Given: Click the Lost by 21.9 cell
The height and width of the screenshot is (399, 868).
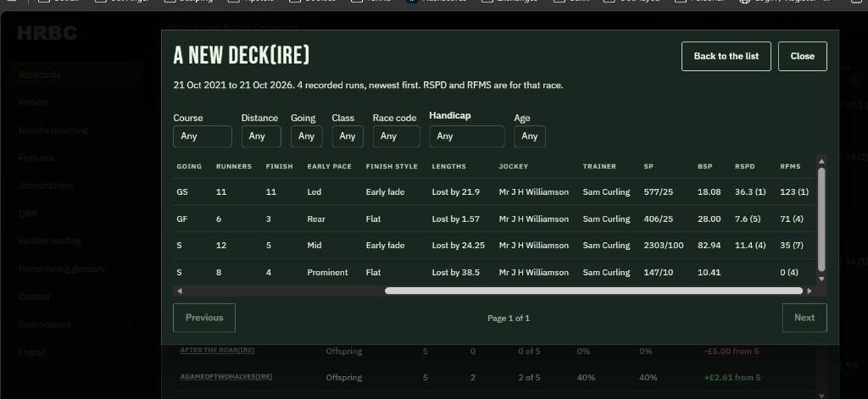Looking at the screenshot, I should point(455,192).
